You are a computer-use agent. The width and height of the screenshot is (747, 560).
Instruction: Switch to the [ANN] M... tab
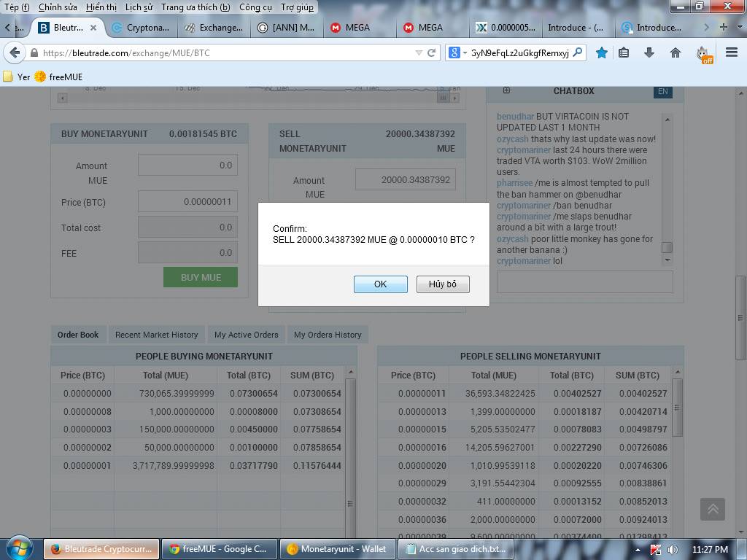coord(286,28)
